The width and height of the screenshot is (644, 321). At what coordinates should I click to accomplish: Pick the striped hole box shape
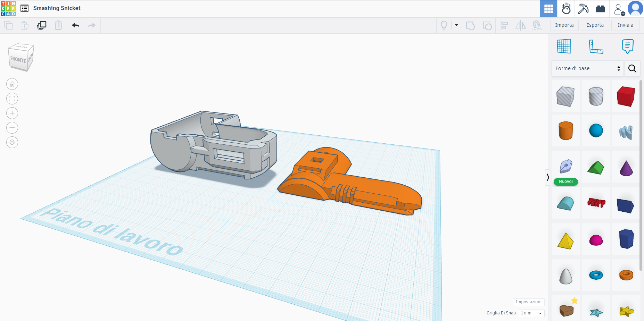565,96
